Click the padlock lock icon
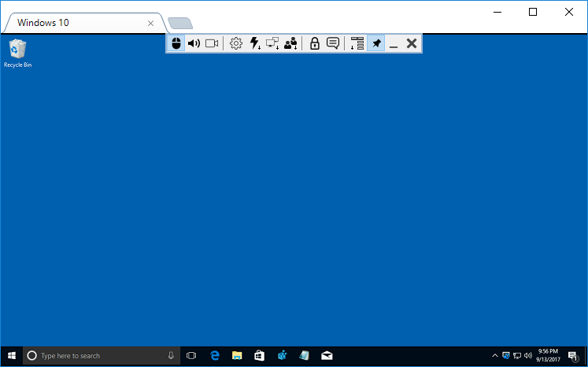 (x=314, y=44)
